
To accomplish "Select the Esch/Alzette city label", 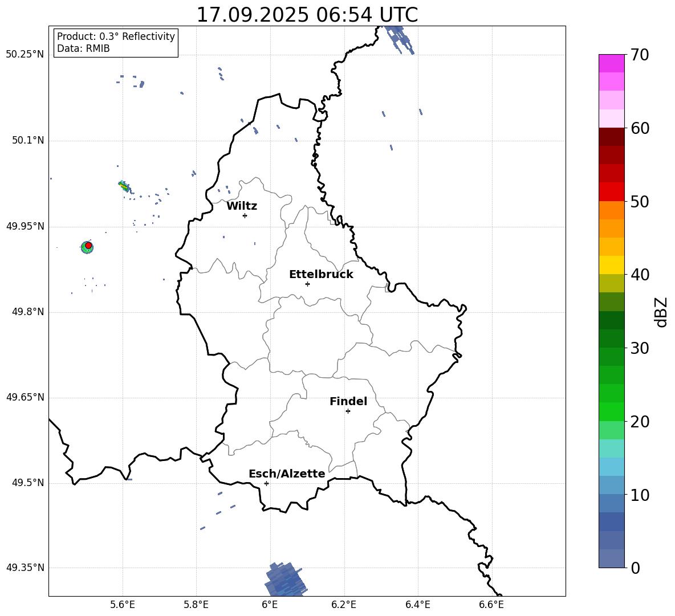I will click(287, 474).
